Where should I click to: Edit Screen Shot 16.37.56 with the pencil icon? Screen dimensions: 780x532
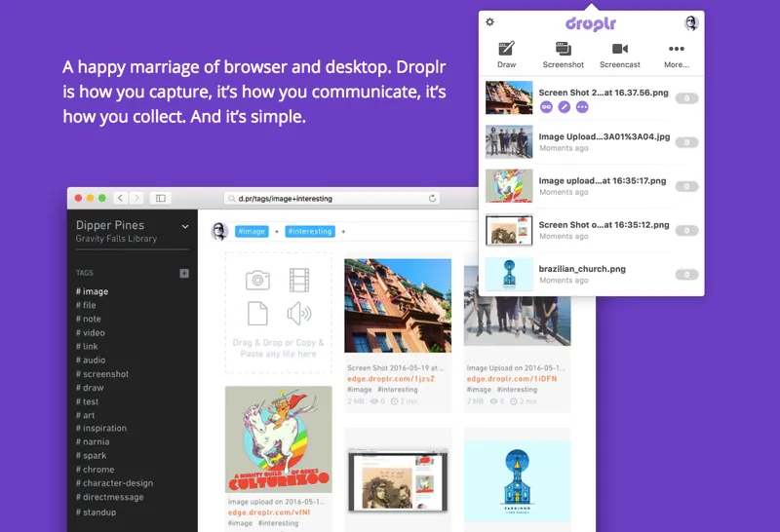click(x=565, y=107)
